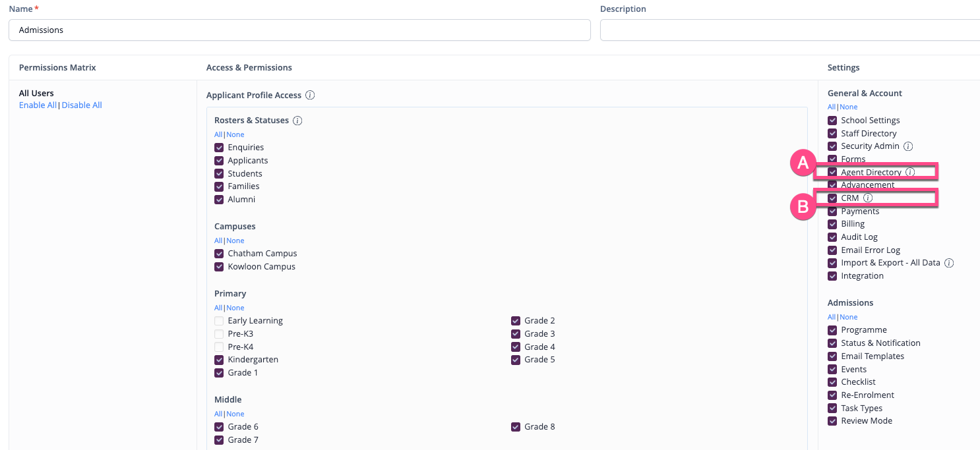Enable the Pre-K4 checkbox
The height and width of the screenshot is (450, 980).
tap(219, 347)
